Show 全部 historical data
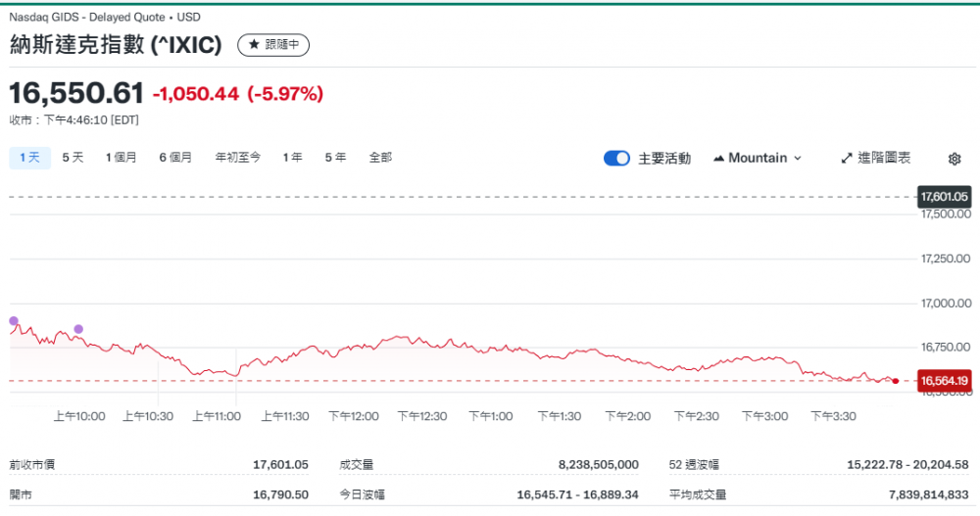The width and height of the screenshot is (980, 516). pyautogui.click(x=380, y=158)
